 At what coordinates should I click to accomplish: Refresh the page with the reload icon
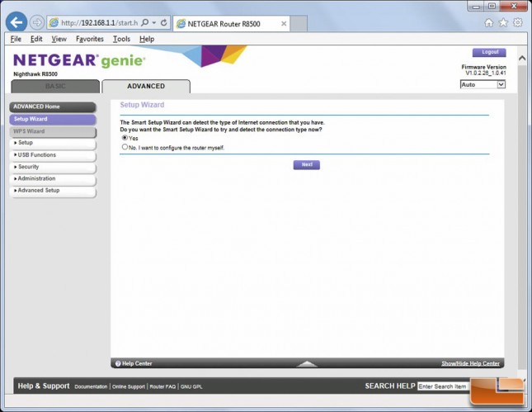tap(163, 23)
